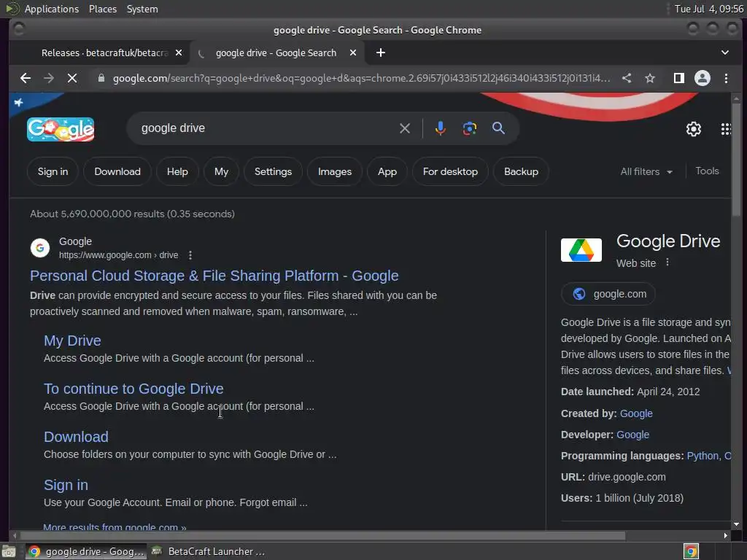
Task: Click the padlock site info icon
Action: 101,78
